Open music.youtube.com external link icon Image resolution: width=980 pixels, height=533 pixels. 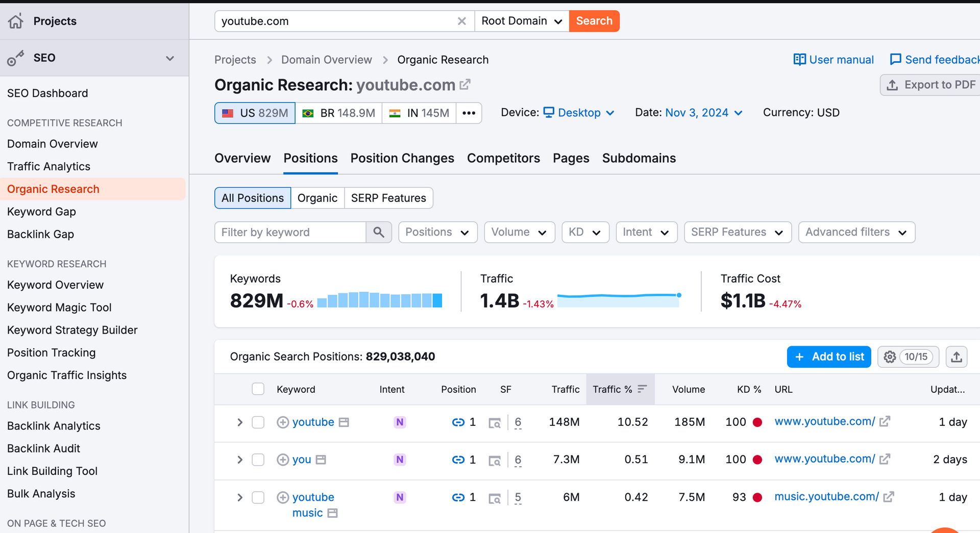[889, 496]
